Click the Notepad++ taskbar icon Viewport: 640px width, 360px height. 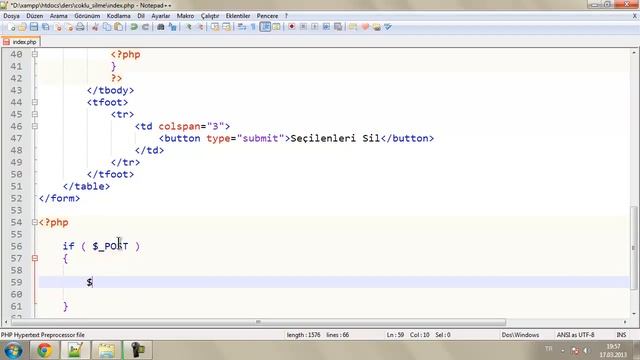click(76, 350)
